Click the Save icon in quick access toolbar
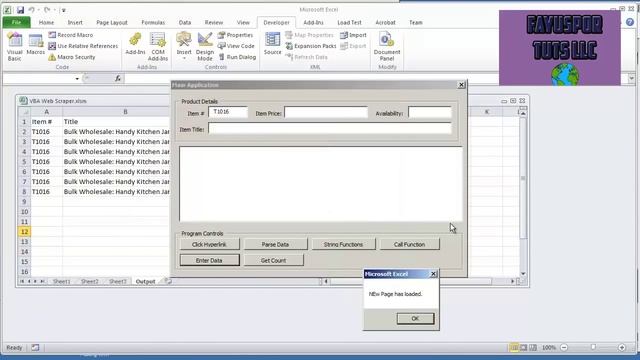 20,9
